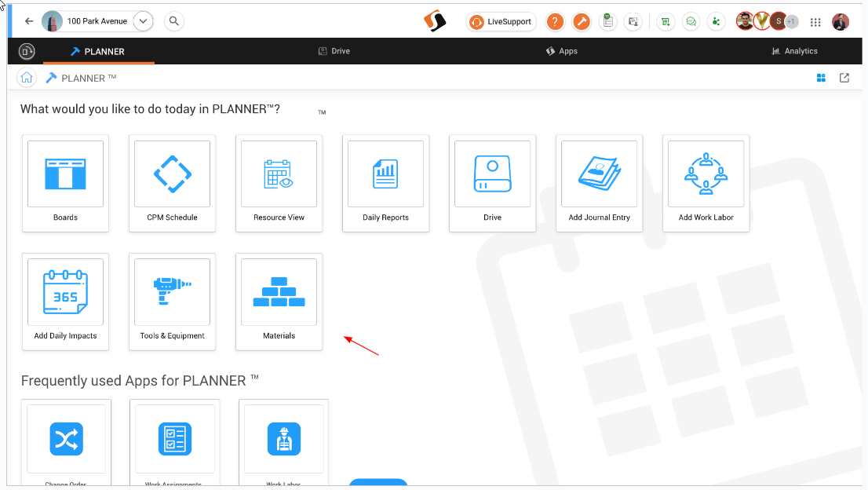This screenshot has width=868, height=490.
Task: Switch to the Apps tab
Action: [561, 51]
